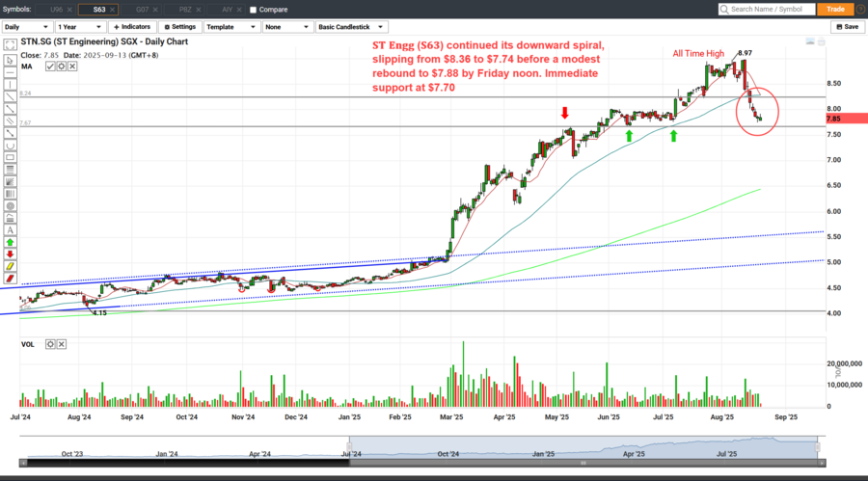The height and width of the screenshot is (481, 868).
Task: Open MA indicator settings gear
Action: click(62, 67)
